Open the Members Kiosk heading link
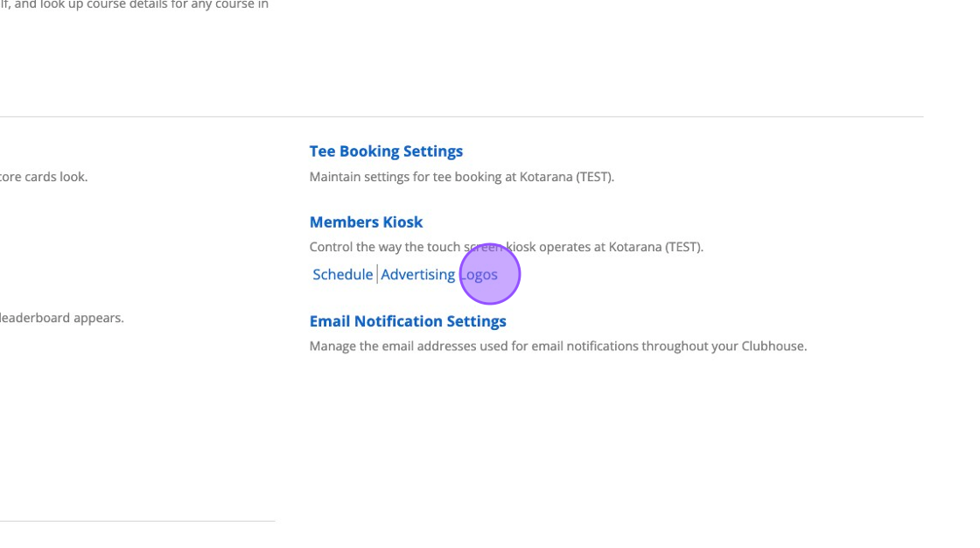 [x=366, y=222]
